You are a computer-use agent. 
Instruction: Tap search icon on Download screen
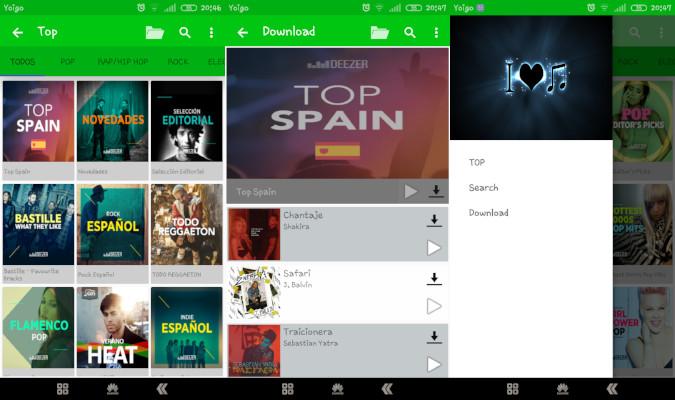(x=410, y=33)
